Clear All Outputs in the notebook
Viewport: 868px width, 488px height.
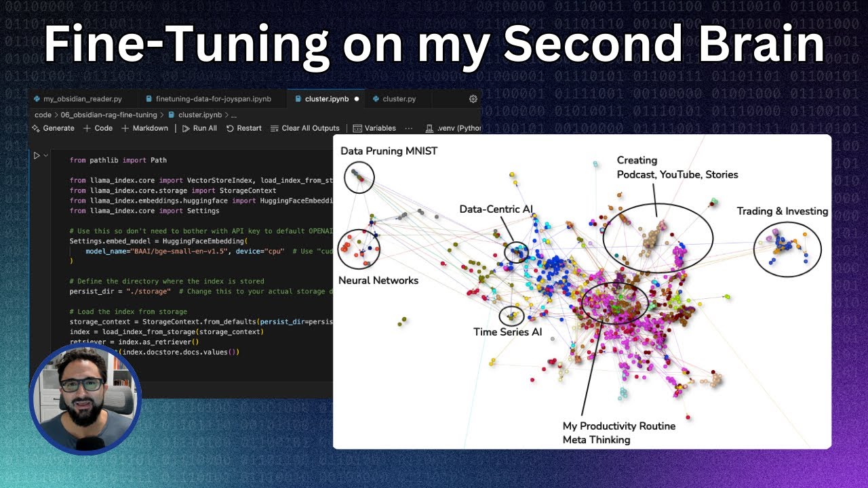[x=305, y=128]
